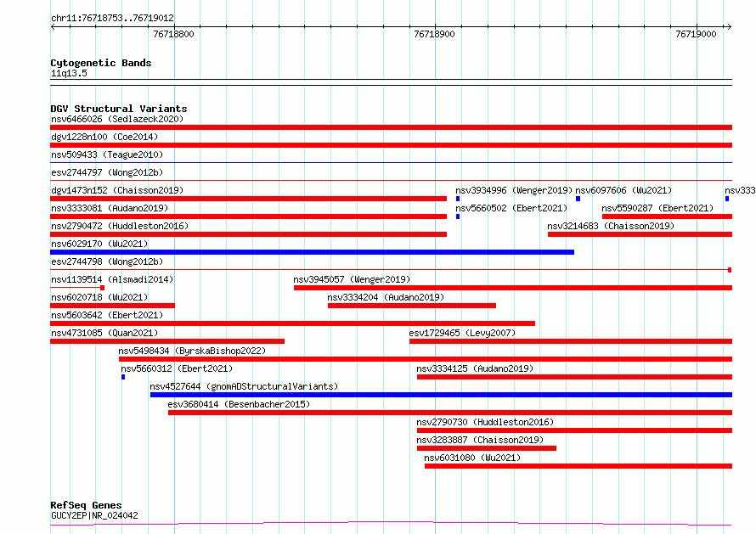The image size is (756, 534).
Task: Click the RefSeq Genes track title
Action: (86, 505)
